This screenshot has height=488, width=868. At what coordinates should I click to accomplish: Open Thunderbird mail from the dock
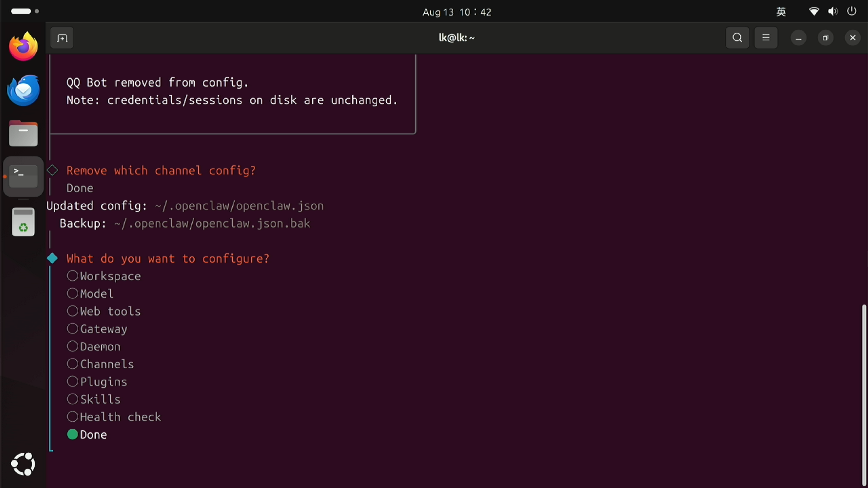coord(23,90)
